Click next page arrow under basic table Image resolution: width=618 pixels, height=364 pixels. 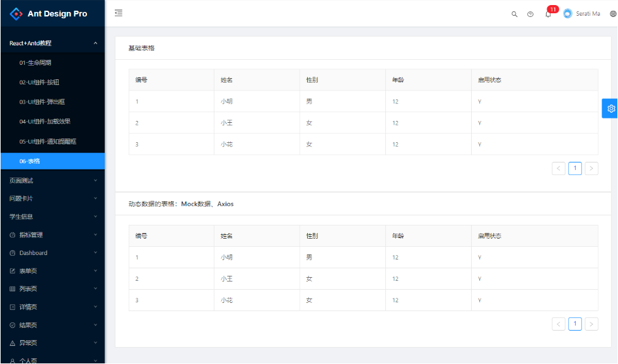[591, 168]
